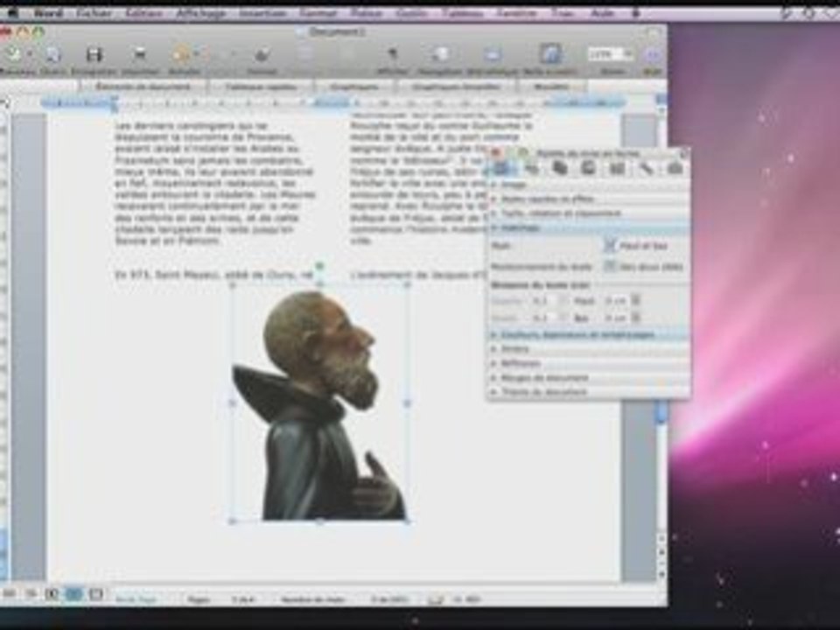Switch to publishing layout view button
Viewport: 840px width, 630px height.
(x=52, y=593)
